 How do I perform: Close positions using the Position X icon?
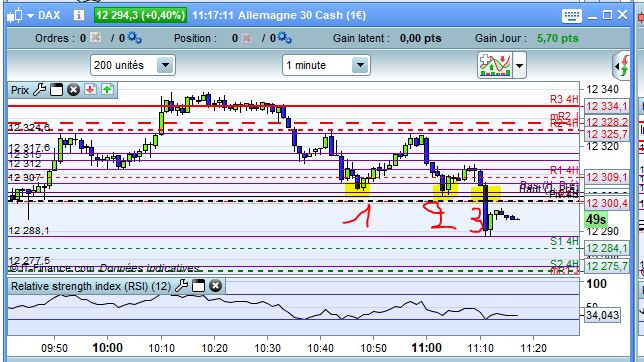pyautogui.click(x=246, y=38)
